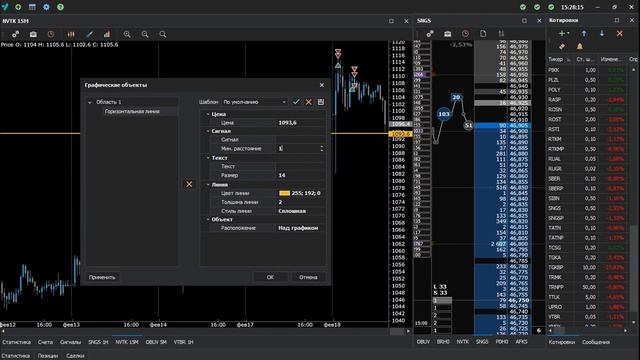Save template with the floppy disk icon
Image resolution: width=640 pixels, height=360 pixels.
click(x=321, y=102)
